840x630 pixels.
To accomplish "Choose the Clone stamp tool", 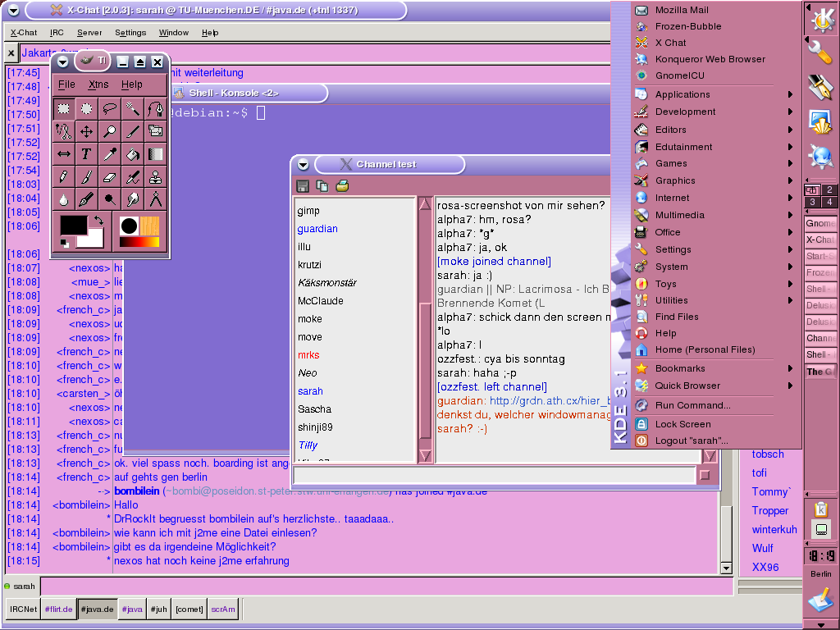I will 156,177.
